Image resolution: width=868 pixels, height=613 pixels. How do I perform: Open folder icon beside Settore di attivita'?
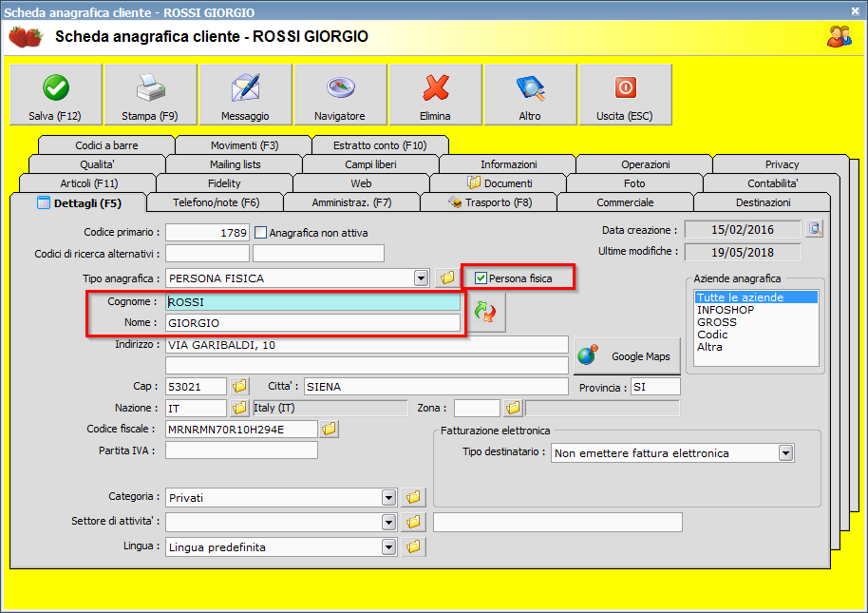[x=413, y=522]
